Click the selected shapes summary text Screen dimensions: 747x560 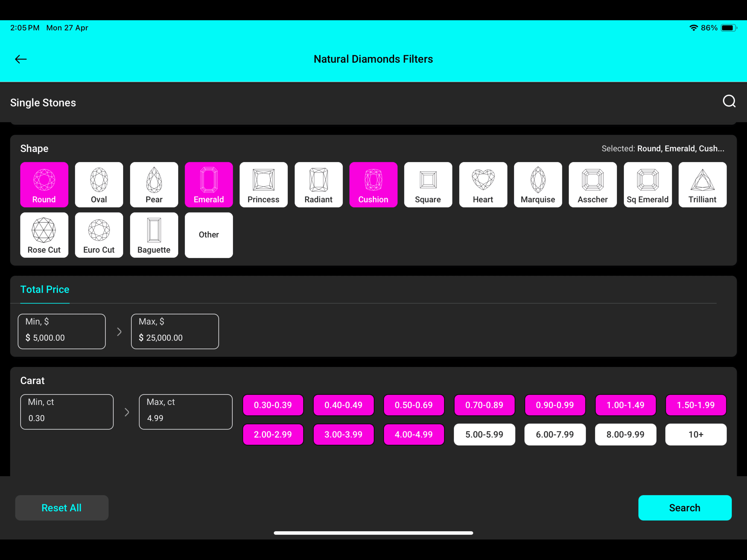[x=663, y=148]
